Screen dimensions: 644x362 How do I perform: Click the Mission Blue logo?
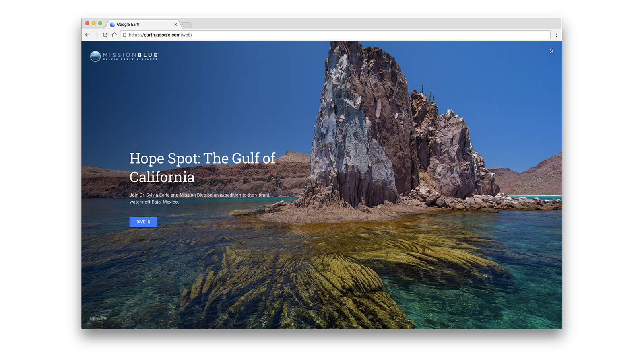click(x=124, y=56)
